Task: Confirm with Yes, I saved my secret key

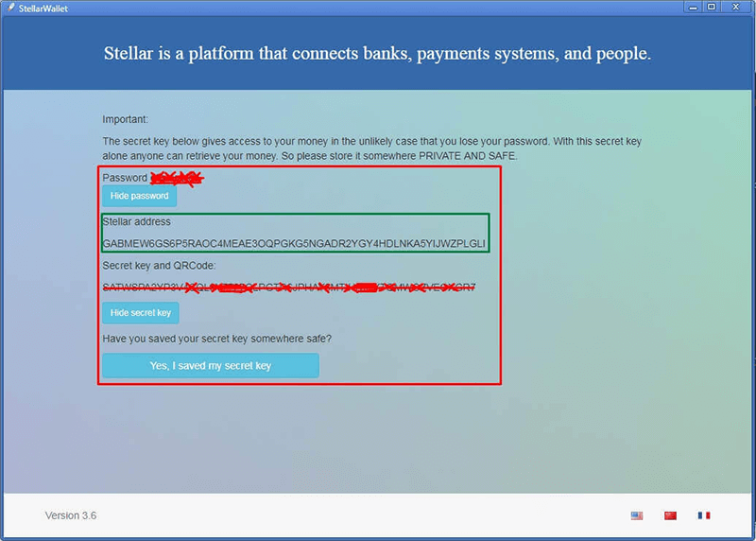Action: [211, 365]
